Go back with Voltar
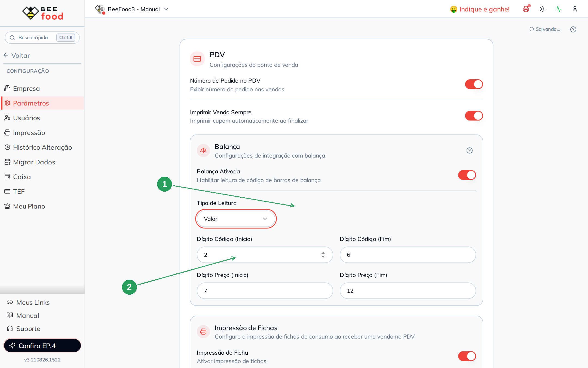The height and width of the screenshot is (368, 588). (x=17, y=56)
